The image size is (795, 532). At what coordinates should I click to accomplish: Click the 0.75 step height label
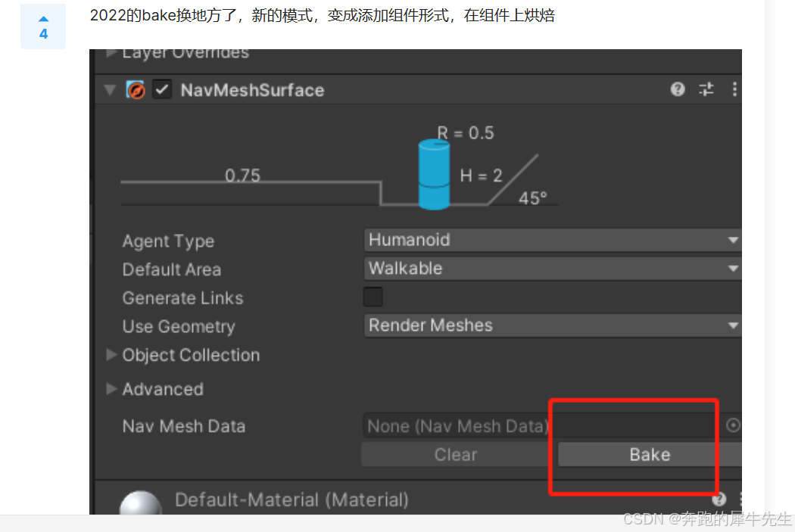(242, 176)
